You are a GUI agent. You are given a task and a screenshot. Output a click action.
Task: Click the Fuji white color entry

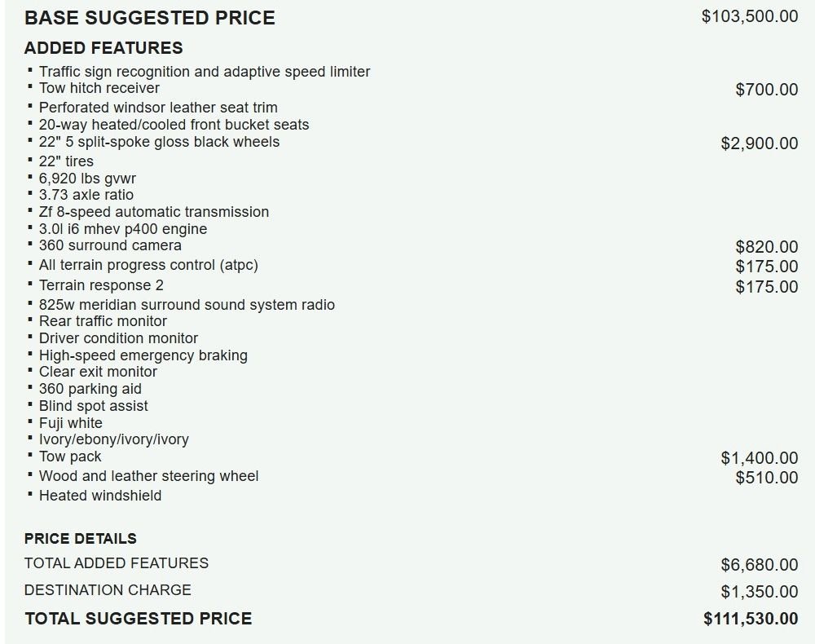click(71, 422)
